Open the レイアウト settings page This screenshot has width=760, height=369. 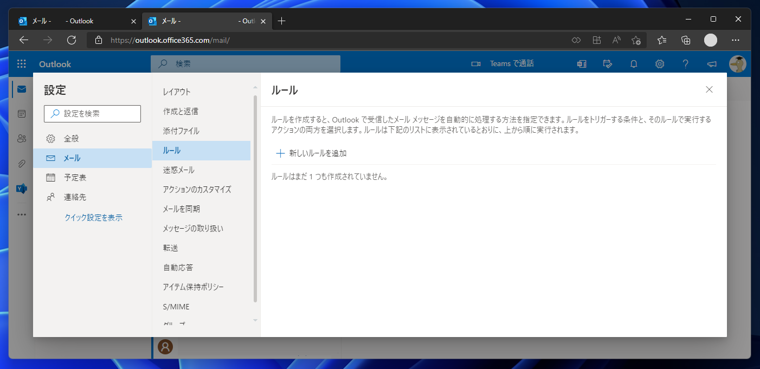click(201, 92)
